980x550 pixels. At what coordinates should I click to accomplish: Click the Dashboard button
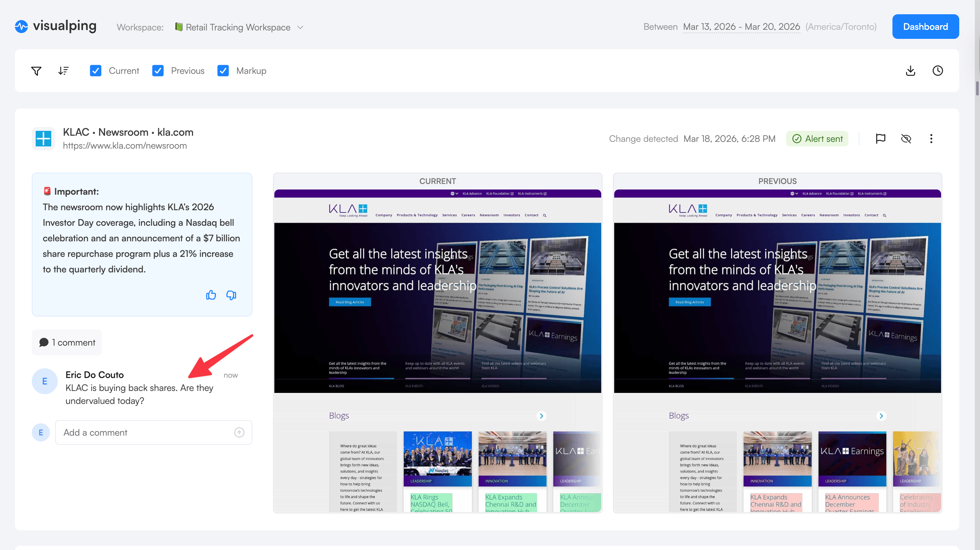pos(925,27)
